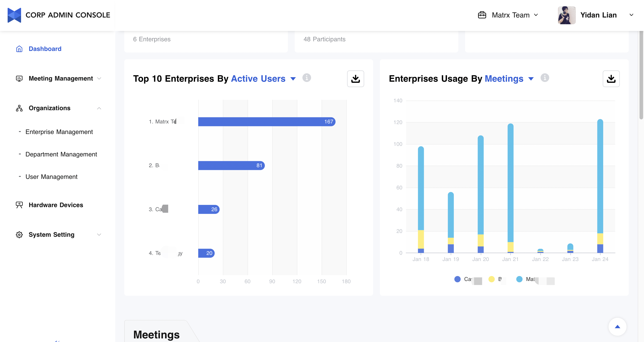Download the Enterprises Usage chart
The width and height of the screenshot is (644, 342).
(x=611, y=79)
